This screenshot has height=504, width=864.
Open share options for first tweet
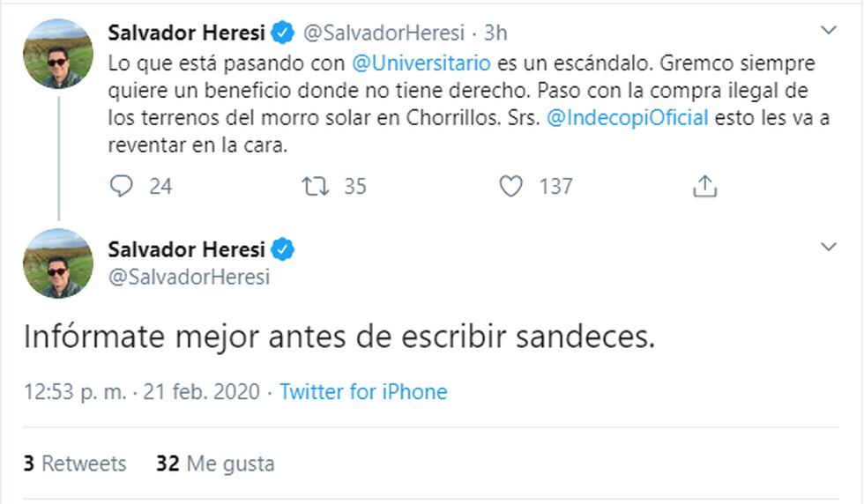[x=704, y=186]
